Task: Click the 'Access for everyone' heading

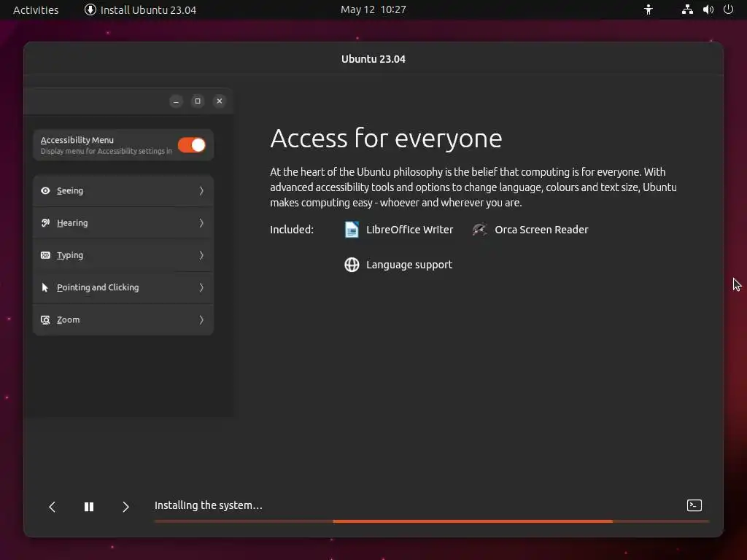Action: point(386,139)
